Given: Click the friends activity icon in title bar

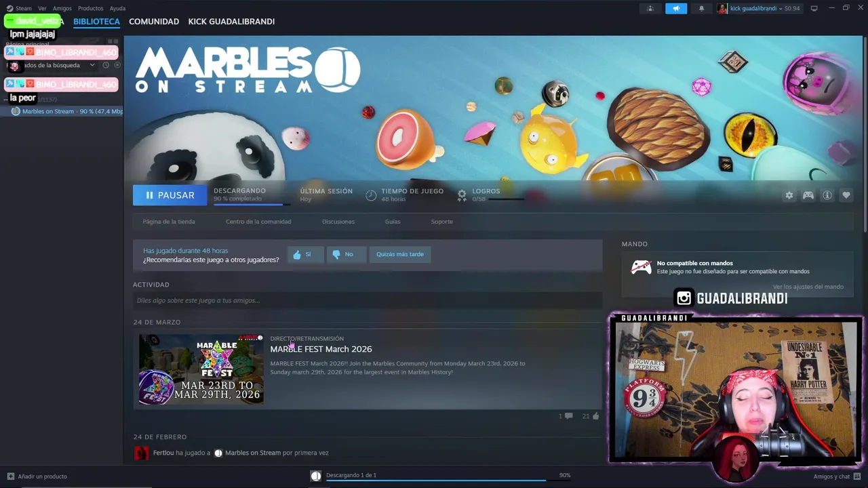Looking at the screenshot, I should tap(650, 8).
